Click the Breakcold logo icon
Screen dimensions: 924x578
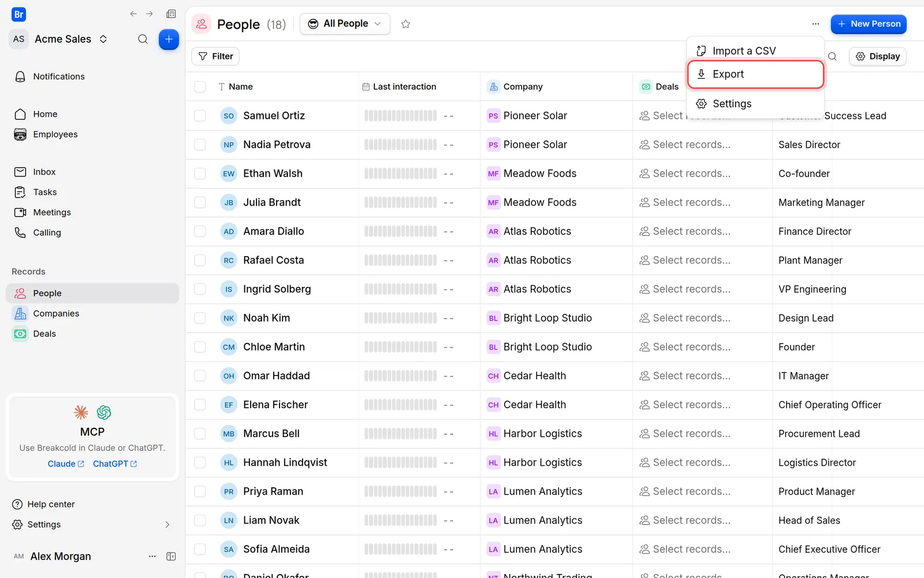19,14
